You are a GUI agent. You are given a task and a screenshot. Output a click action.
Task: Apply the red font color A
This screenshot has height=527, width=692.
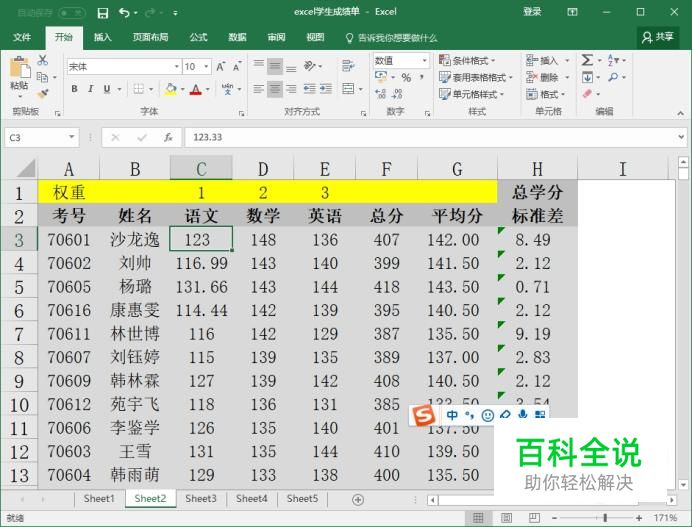[196, 90]
